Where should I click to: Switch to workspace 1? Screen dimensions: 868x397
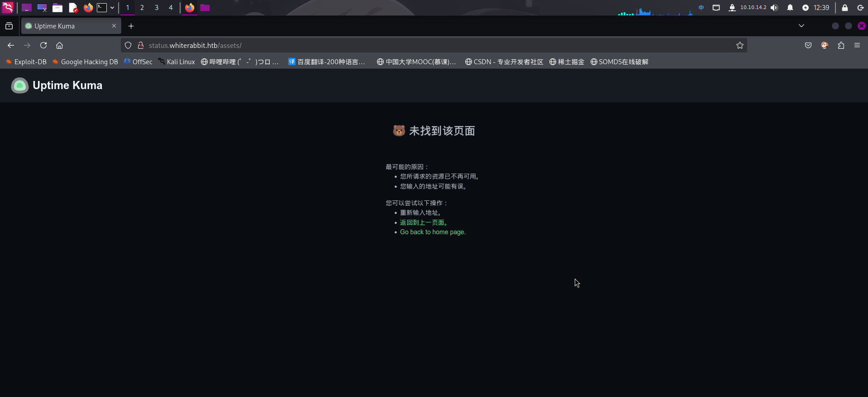pyautogui.click(x=128, y=8)
